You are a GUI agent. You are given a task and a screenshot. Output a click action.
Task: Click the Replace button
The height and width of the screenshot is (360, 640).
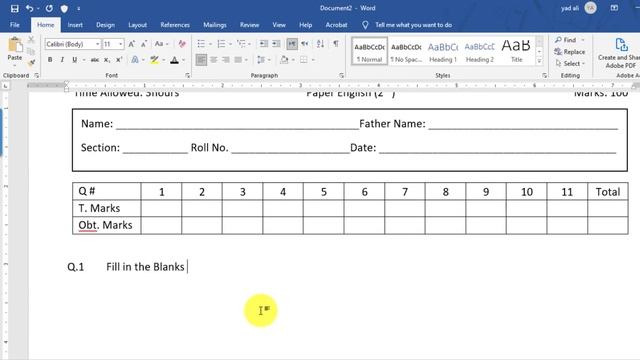click(570, 52)
